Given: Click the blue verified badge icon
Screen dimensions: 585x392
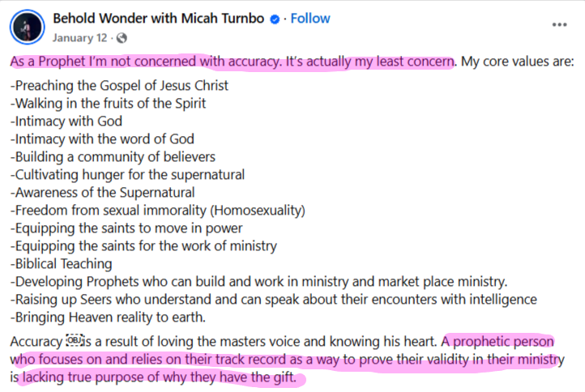Looking at the screenshot, I should point(275,19).
